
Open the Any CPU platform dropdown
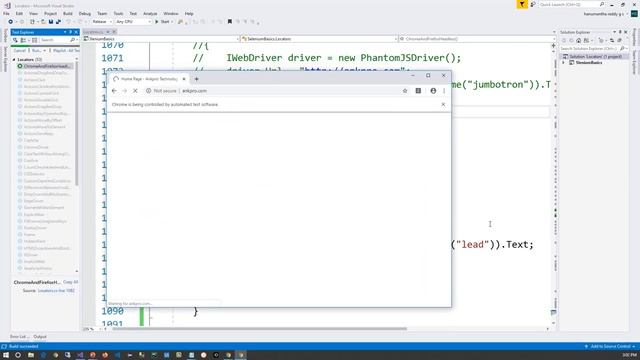tap(133, 22)
